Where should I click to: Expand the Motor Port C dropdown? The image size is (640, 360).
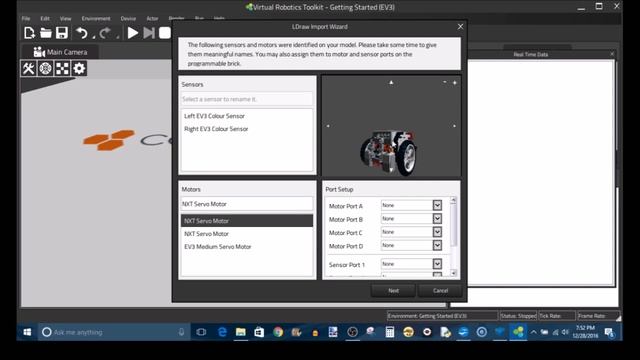pos(437,232)
